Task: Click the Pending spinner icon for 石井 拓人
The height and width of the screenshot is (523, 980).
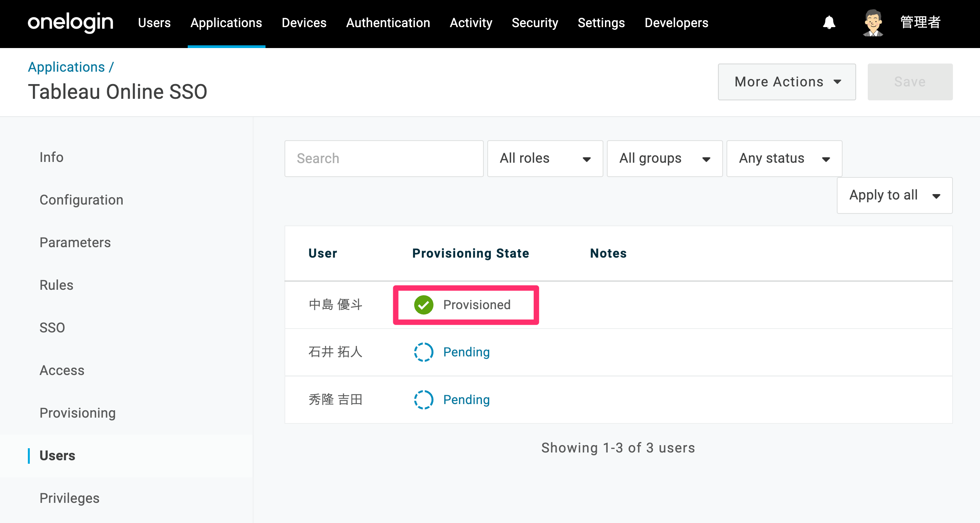Action: click(x=423, y=352)
